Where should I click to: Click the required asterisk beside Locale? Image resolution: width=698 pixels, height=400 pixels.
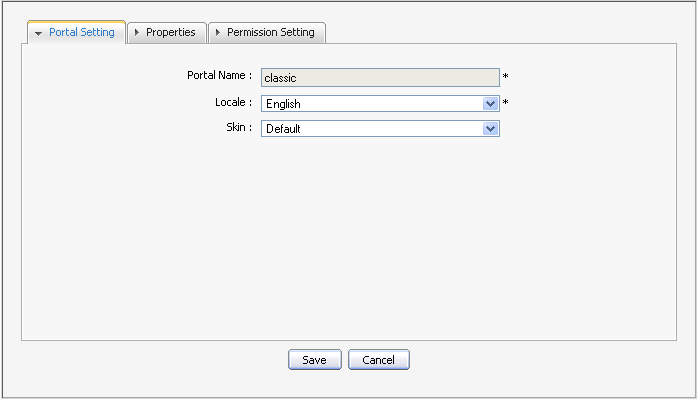(506, 103)
